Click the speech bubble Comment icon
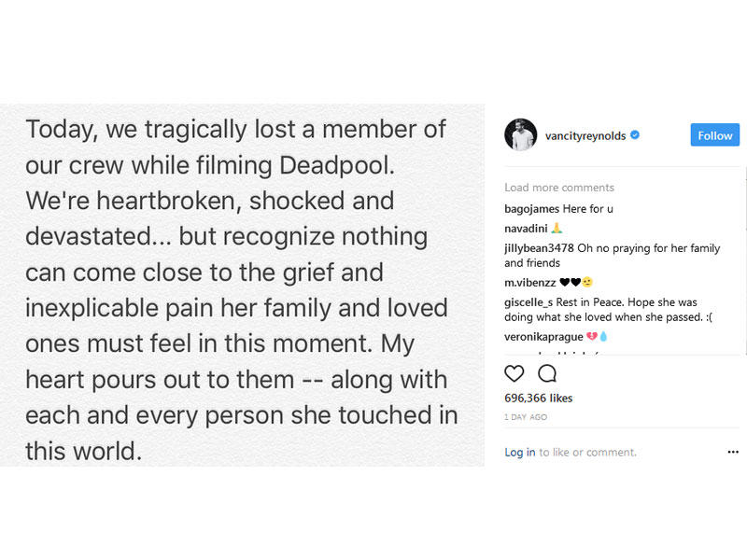The image size is (747, 560). click(x=547, y=374)
